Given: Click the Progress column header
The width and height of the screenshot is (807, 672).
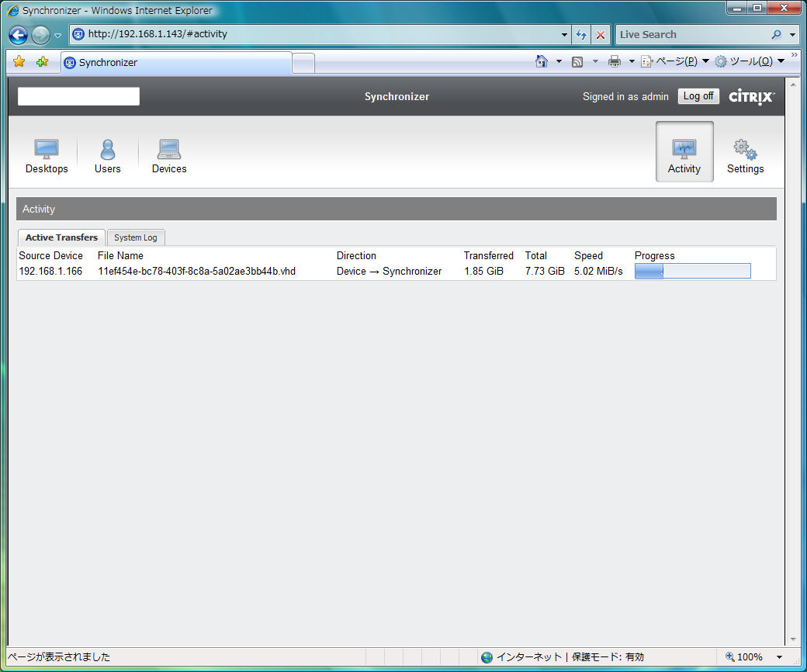Looking at the screenshot, I should click(x=654, y=256).
